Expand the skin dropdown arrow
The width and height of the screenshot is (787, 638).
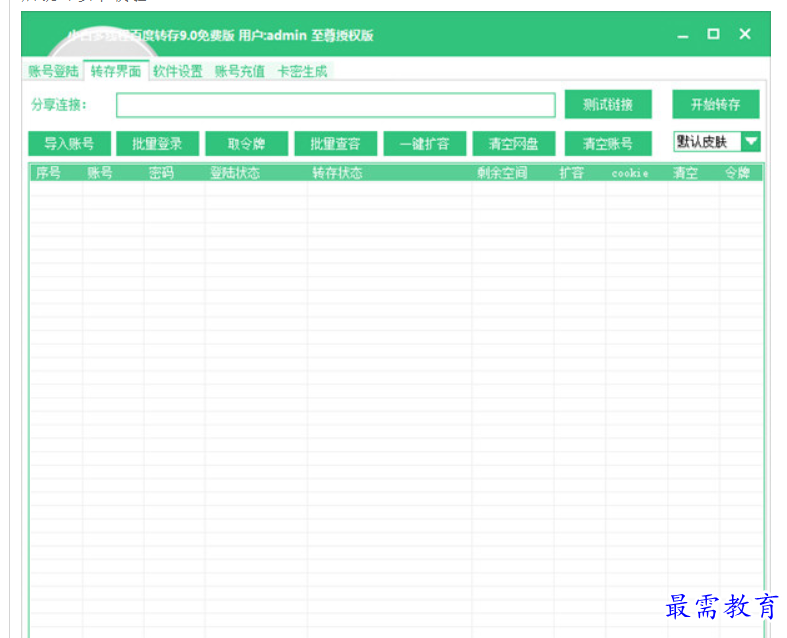pyautogui.click(x=751, y=142)
